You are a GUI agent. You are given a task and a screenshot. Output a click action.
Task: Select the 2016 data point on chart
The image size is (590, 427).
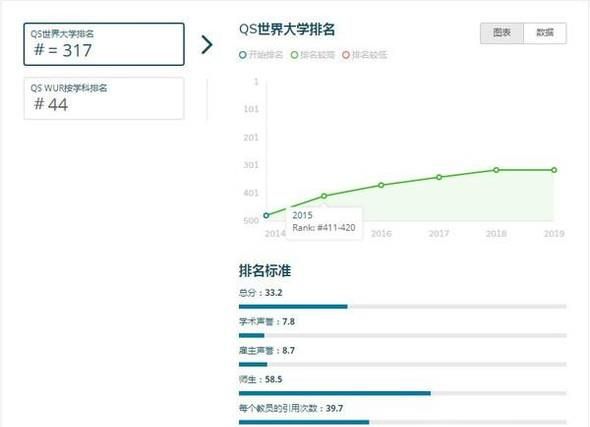point(381,185)
